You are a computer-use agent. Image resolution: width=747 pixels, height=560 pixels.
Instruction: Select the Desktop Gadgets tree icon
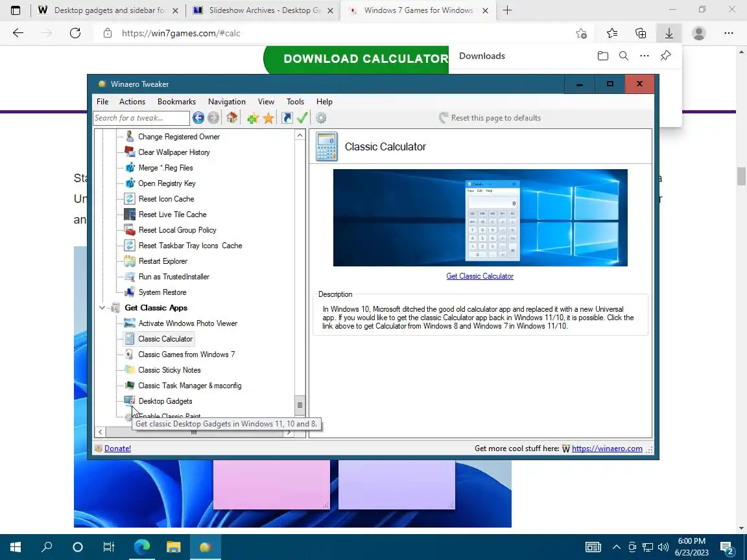(x=130, y=401)
